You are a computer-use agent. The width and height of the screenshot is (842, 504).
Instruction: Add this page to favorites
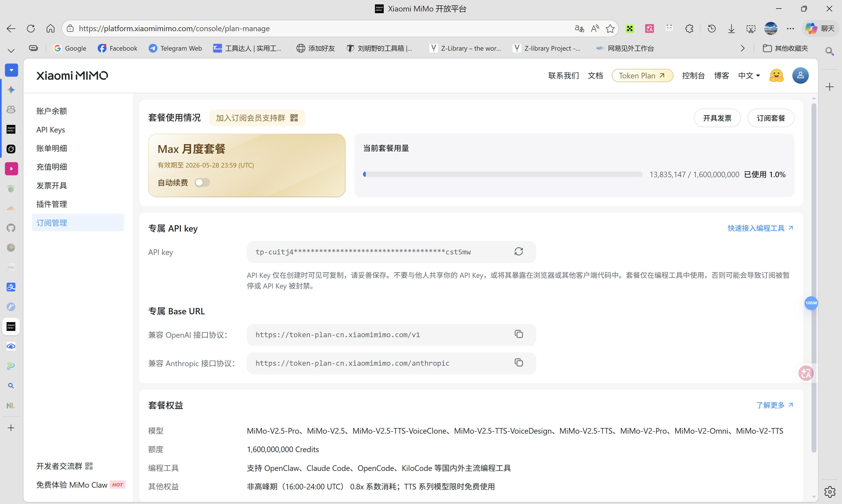610,28
